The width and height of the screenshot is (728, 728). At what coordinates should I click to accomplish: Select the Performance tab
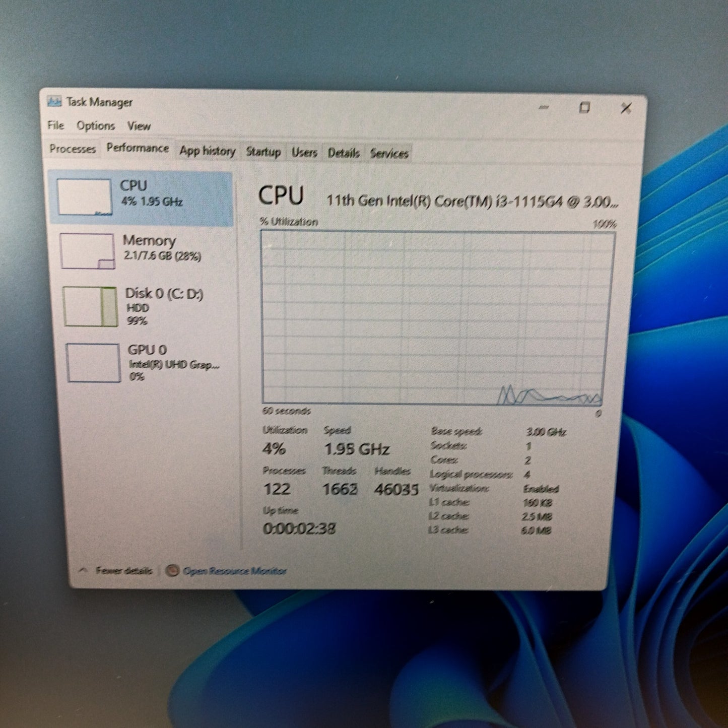tap(138, 148)
